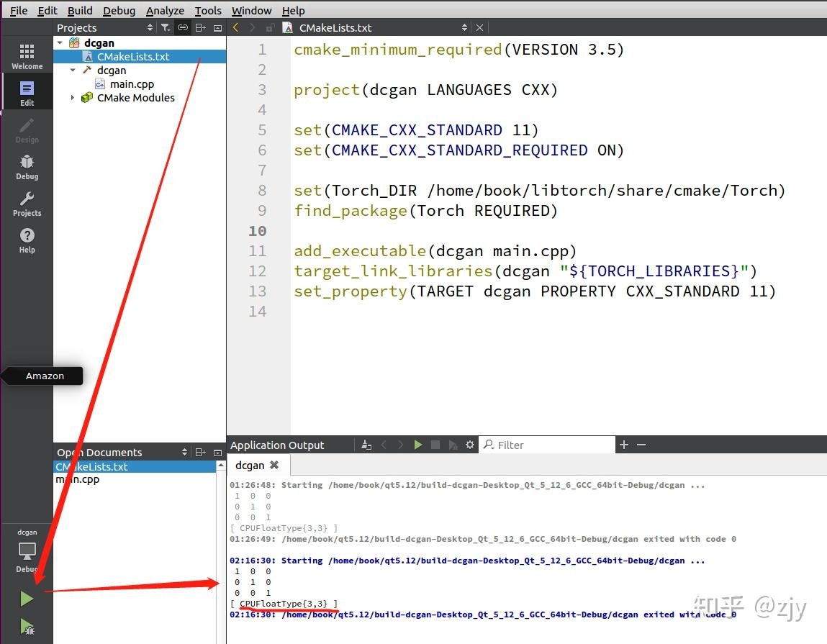Select top-level dcgan project in tree

(x=99, y=42)
